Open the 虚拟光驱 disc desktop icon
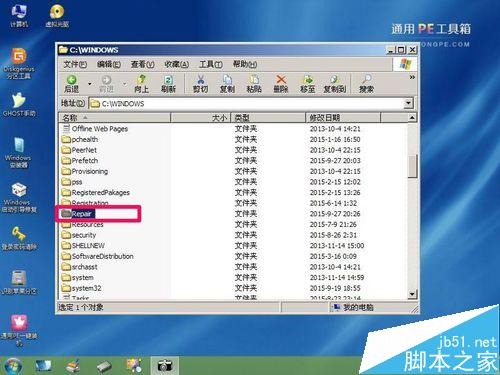 pyautogui.click(x=57, y=16)
